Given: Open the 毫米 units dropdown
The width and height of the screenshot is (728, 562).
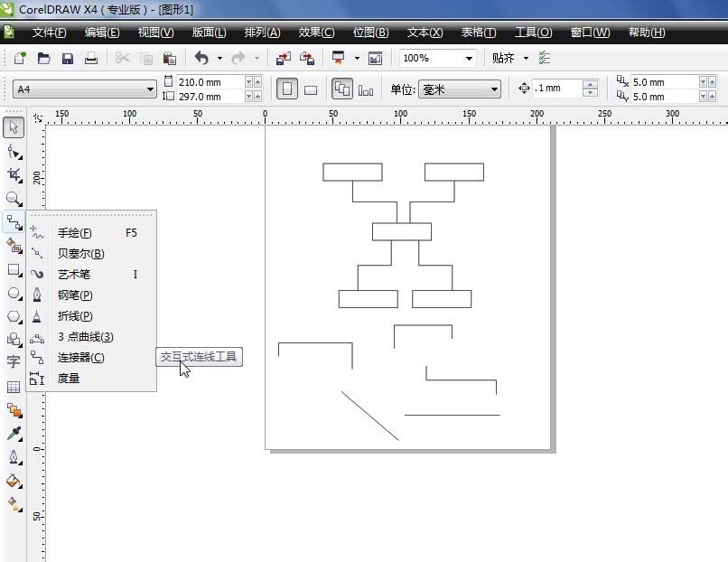Looking at the screenshot, I should [x=460, y=89].
